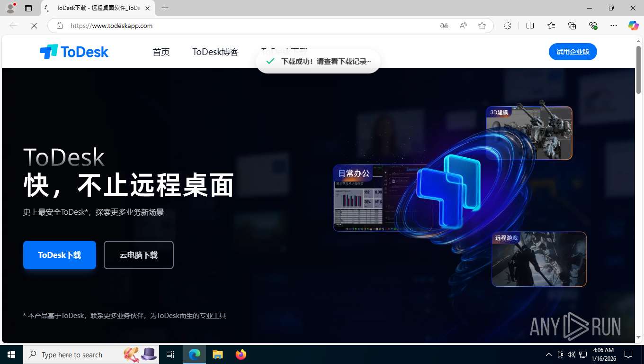Launch Firefox from the taskbar
Image resolution: width=644 pixels, height=364 pixels.
pyautogui.click(x=241, y=355)
